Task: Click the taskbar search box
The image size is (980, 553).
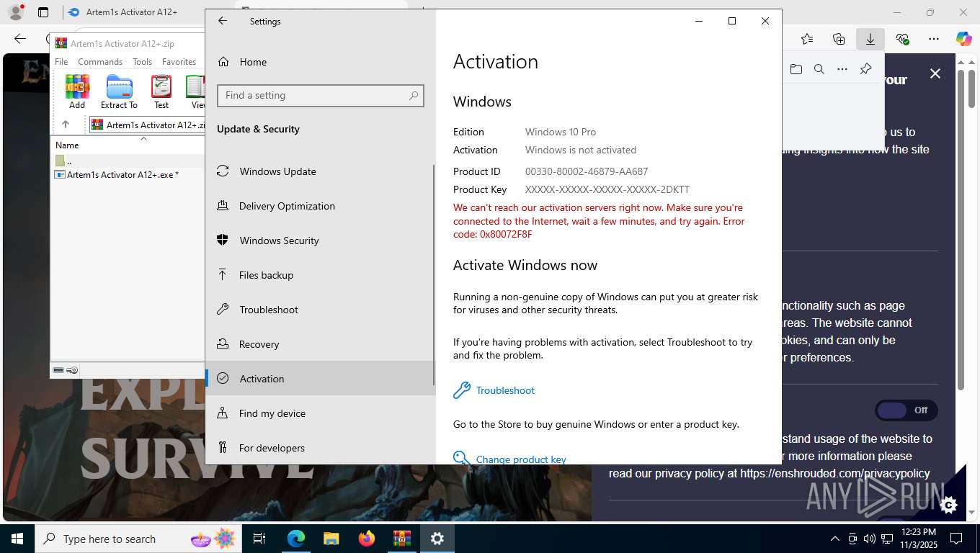Action: pos(139,539)
